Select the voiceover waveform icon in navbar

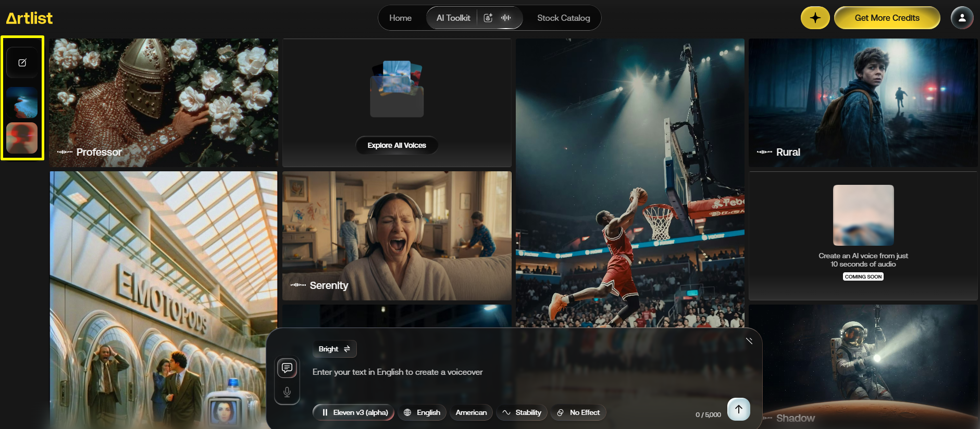[x=505, y=18]
